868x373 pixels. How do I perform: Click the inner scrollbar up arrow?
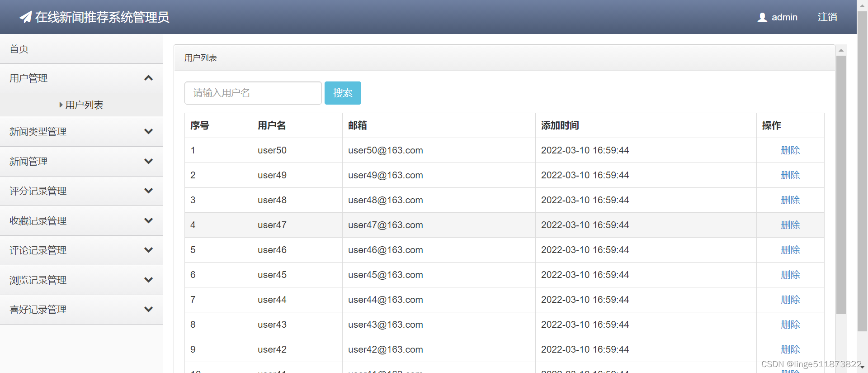pos(841,50)
